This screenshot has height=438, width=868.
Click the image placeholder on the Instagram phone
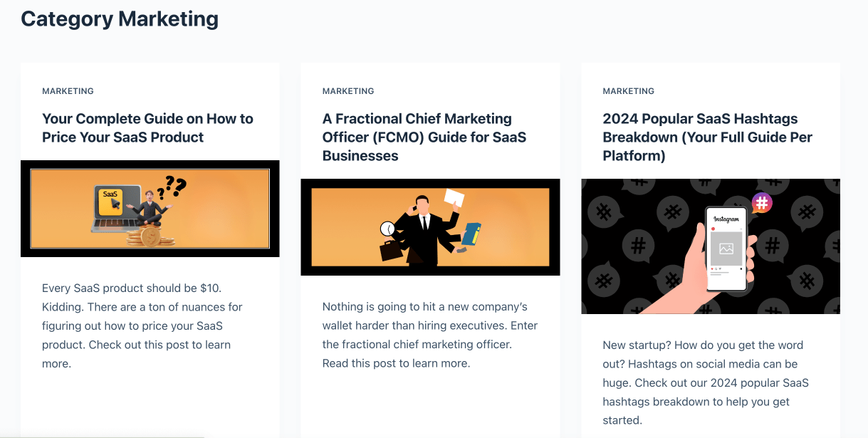click(726, 249)
